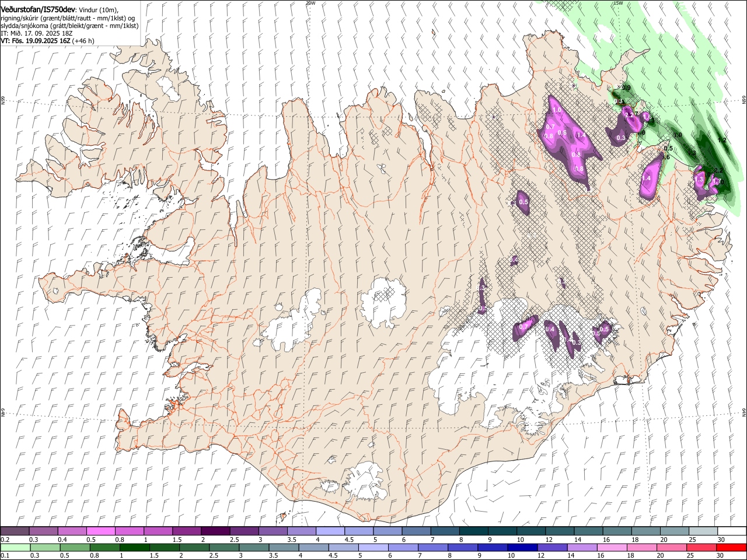The image size is (747, 560).
Task: Click the '1.0' value in the large pink snow area
Action: (556, 110)
